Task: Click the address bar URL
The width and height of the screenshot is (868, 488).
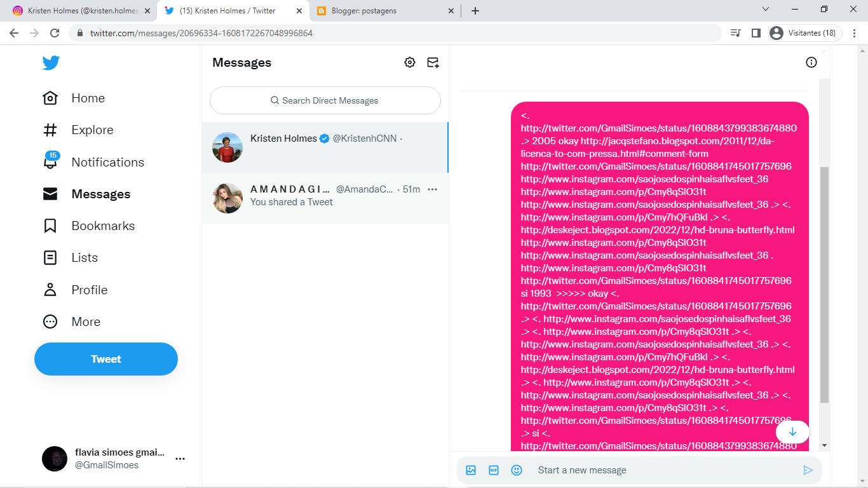Action: click(201, 33)
